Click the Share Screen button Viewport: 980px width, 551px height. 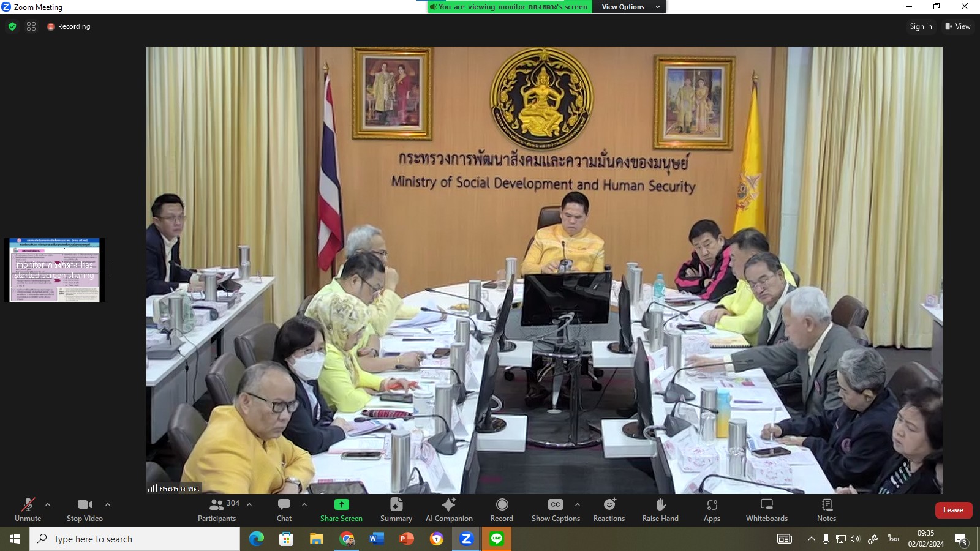coord(341,510)
